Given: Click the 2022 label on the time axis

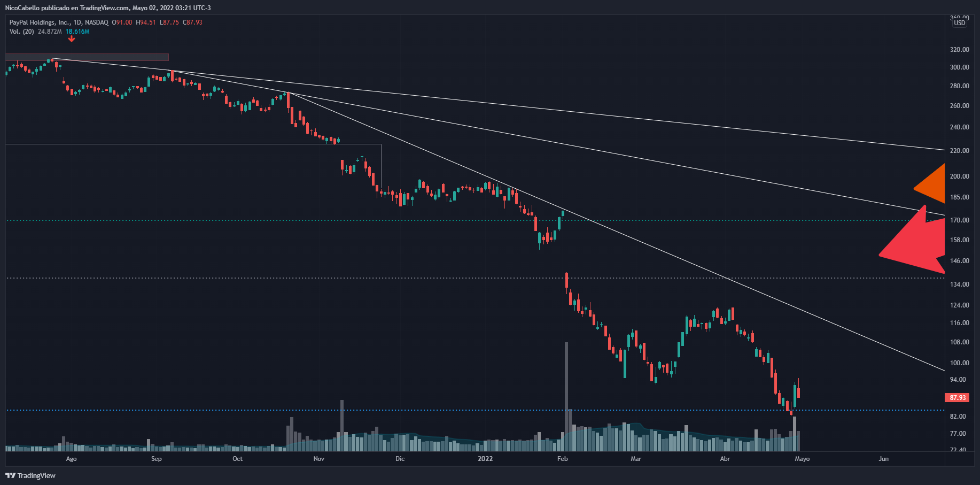Looking at the screenshot, I should (x=485, y=459).
